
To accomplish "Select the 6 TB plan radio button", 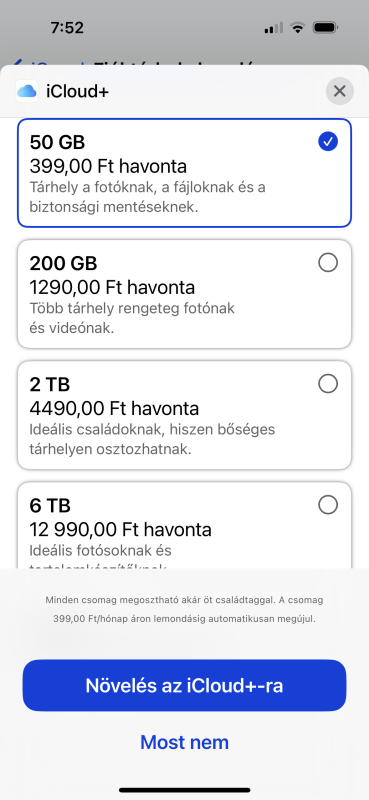I will [x=328, y=505].
